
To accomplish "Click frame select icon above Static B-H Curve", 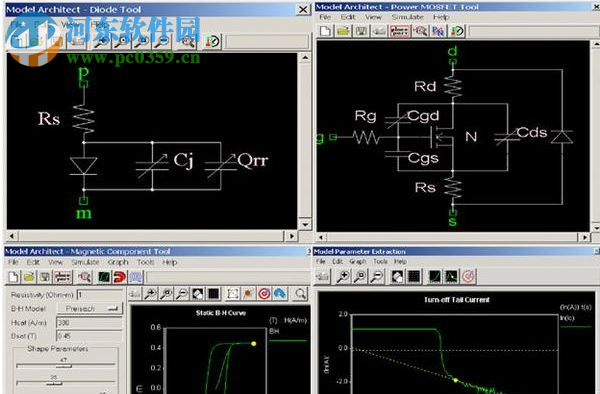I will pyautogui.click(x=233, y=294).
